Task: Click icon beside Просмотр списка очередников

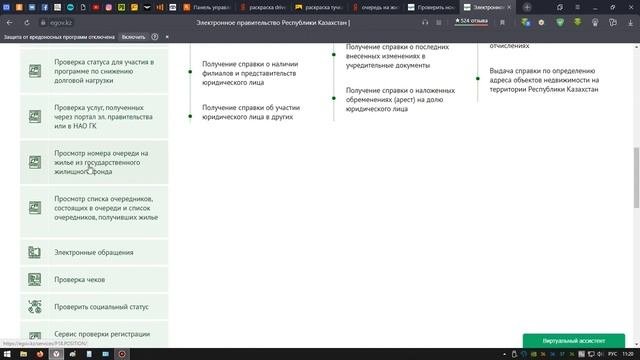Action: [35, 208]
